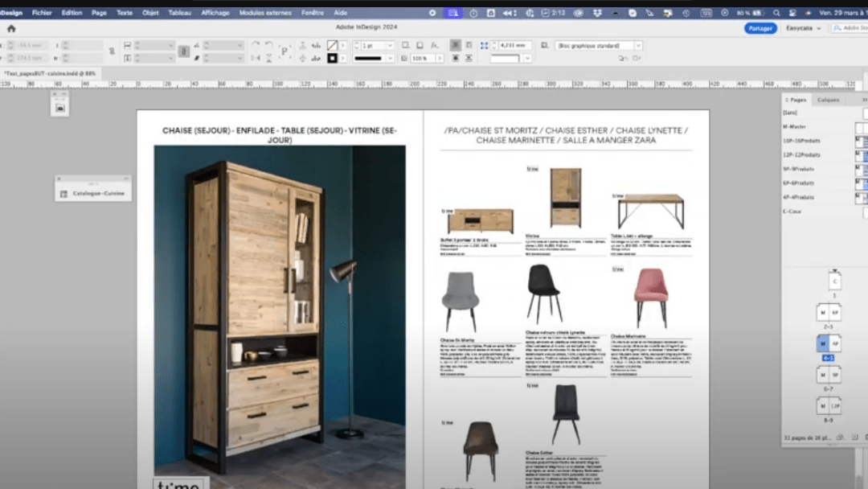Click flip vertical icon

(x=268, y=58)
